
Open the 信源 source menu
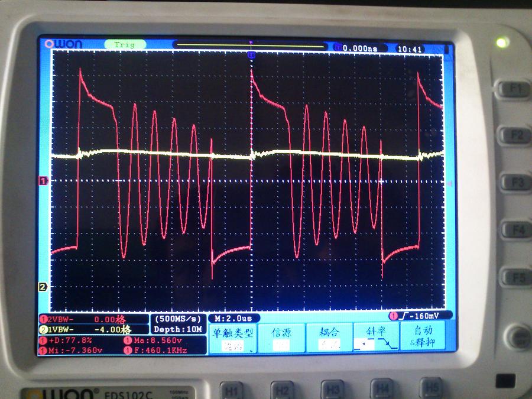click(x=281, y=338)
